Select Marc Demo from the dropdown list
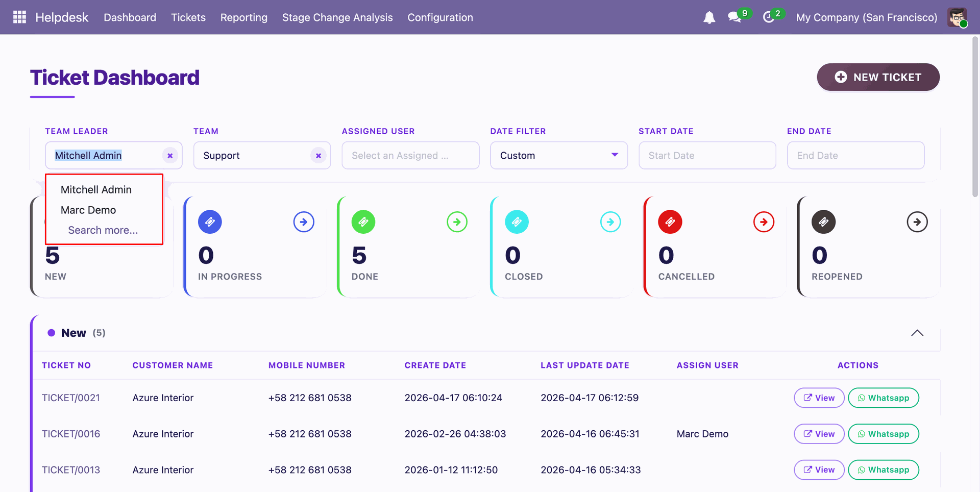This screenshot has height=492, width=980. 88,210
